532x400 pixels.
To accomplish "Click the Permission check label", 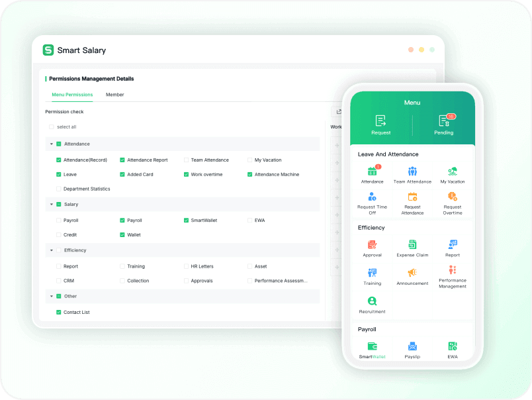I will 64,112.
